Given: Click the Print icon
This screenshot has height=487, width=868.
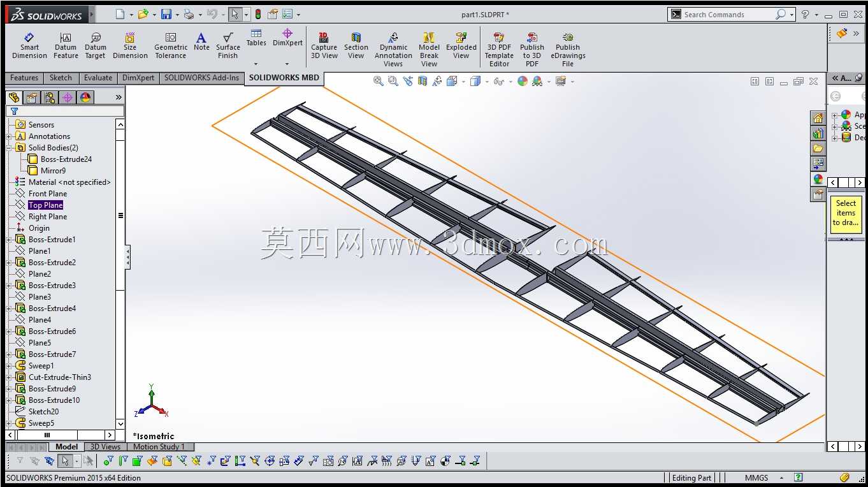Looking at the screenshot, I should [189, 14].
